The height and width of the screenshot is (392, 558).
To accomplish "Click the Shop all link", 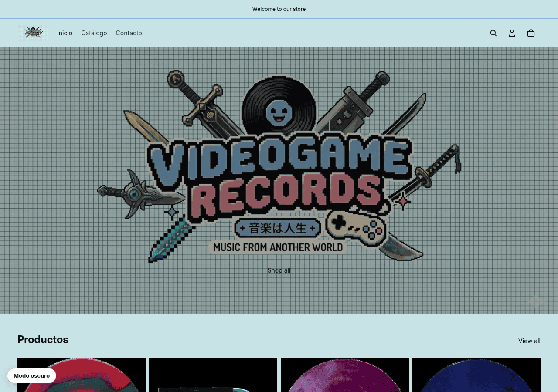I will [x=279, y=270].
